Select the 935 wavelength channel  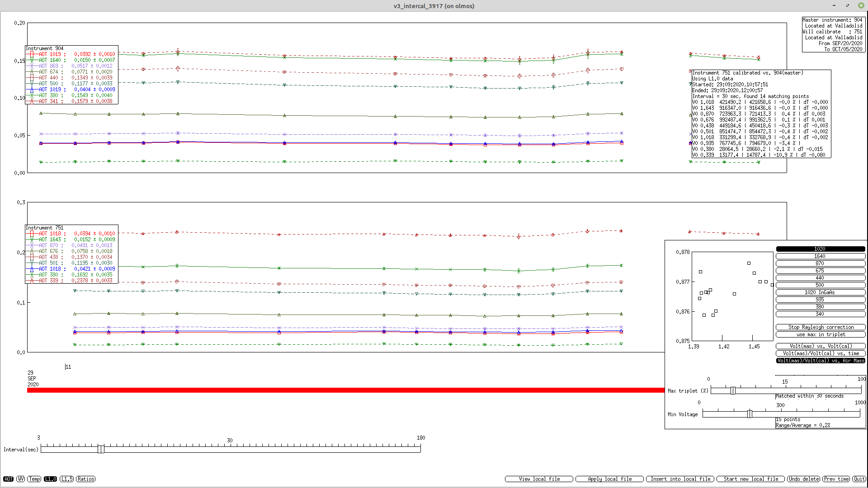[x=820, y=300]
